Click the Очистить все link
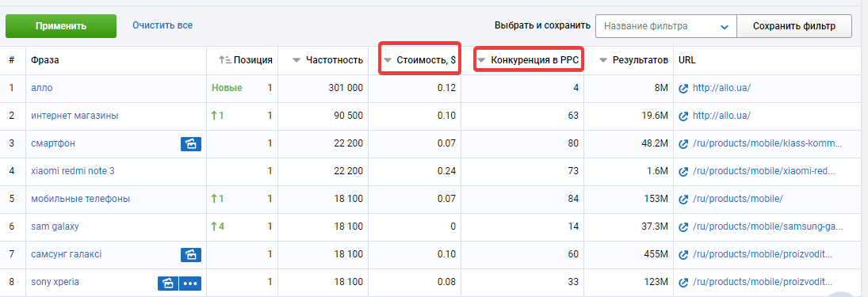Image resolution: width=868 pixels, height=297 pixels. pos(163,25)
